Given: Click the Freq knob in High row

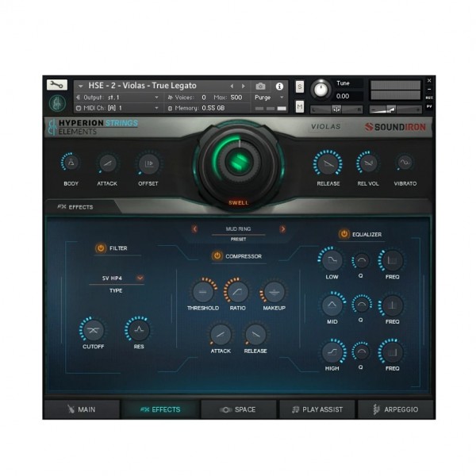Looking at the screenshot, I should point(392,352).
